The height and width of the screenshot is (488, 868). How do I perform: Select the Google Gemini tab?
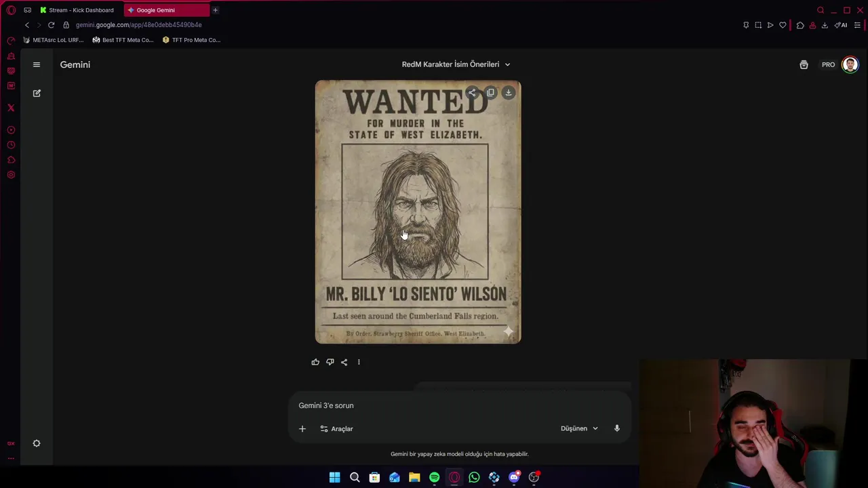coord(167,10)
